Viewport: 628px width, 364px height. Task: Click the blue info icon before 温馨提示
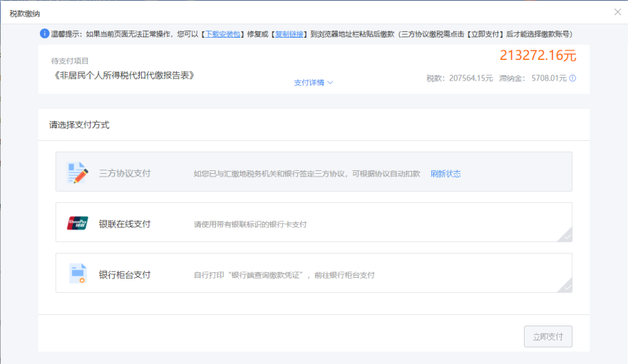tap(44, 33)
